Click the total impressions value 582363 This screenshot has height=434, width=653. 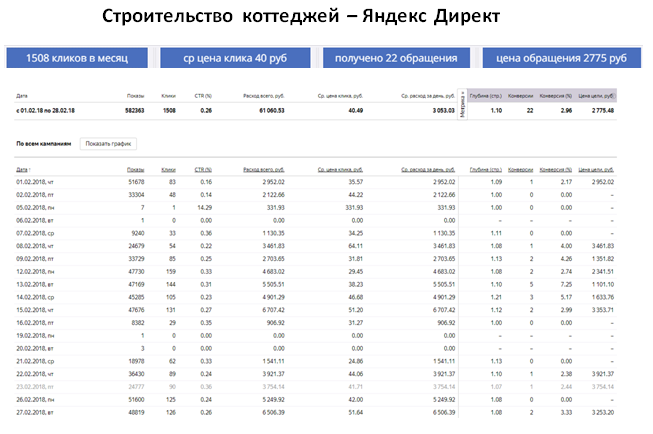pos(135,110)
